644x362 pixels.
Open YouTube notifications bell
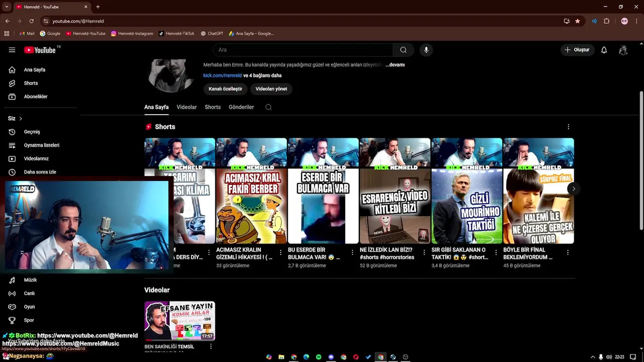(604, 50)
